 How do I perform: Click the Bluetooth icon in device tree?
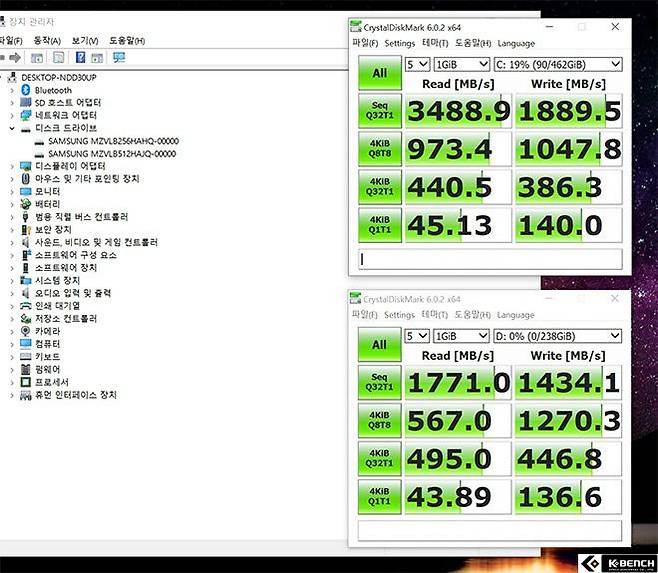tap(26, 90)
